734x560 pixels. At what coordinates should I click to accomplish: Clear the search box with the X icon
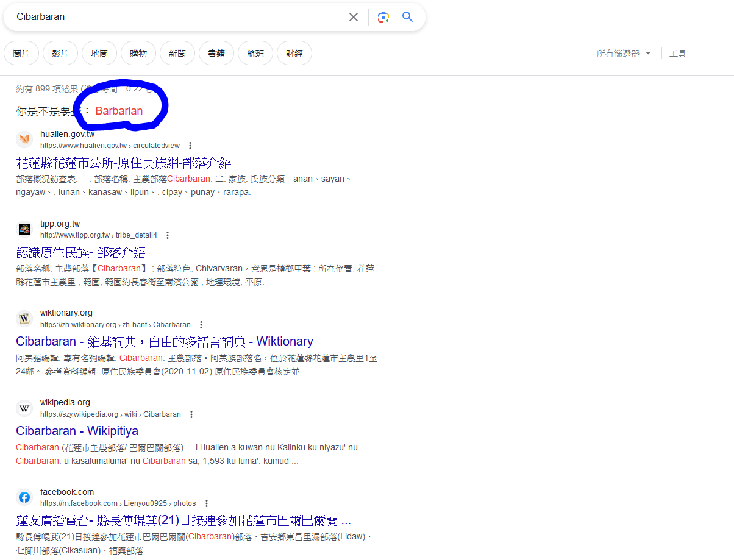tap(354, 17)
